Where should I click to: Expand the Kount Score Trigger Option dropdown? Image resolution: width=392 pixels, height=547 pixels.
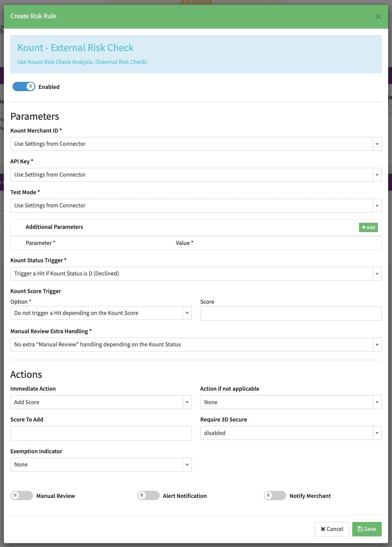[101, 313]
